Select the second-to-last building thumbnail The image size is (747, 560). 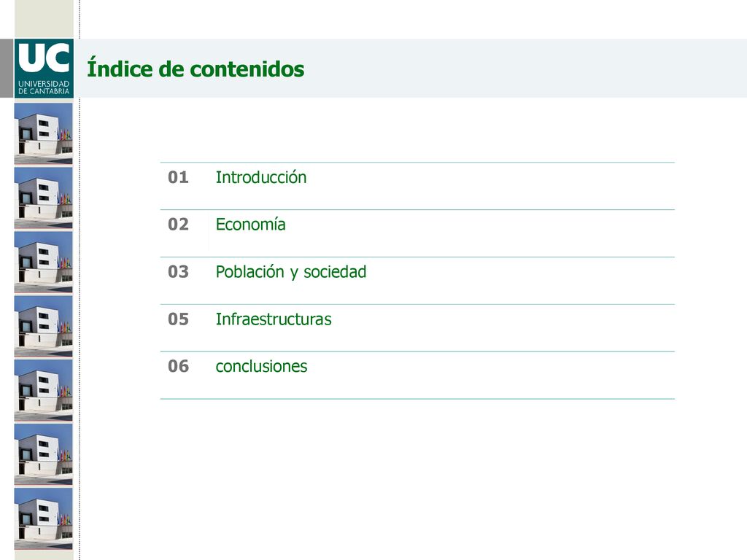43,454
